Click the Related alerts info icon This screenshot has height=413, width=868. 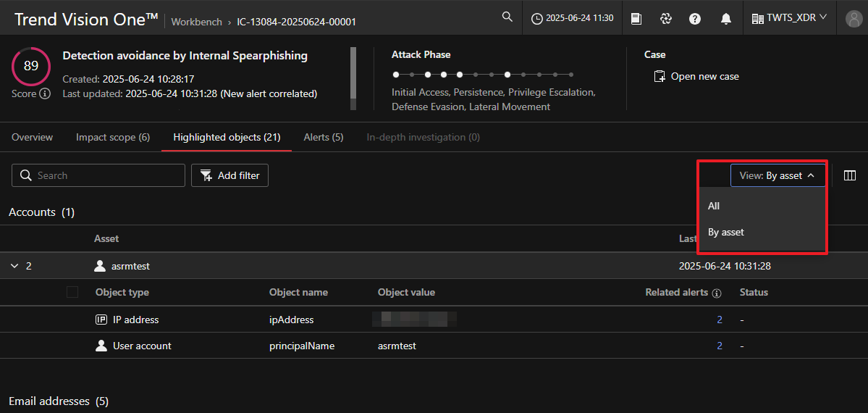click(717, 293)
